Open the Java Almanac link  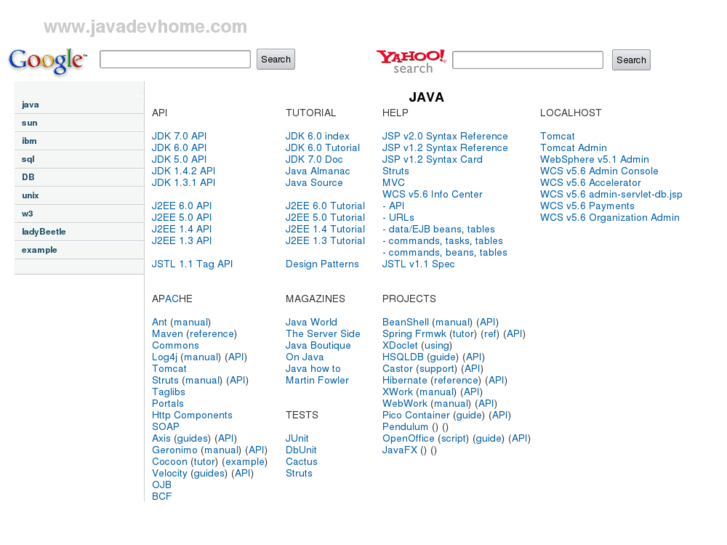[x=318, y=171]
